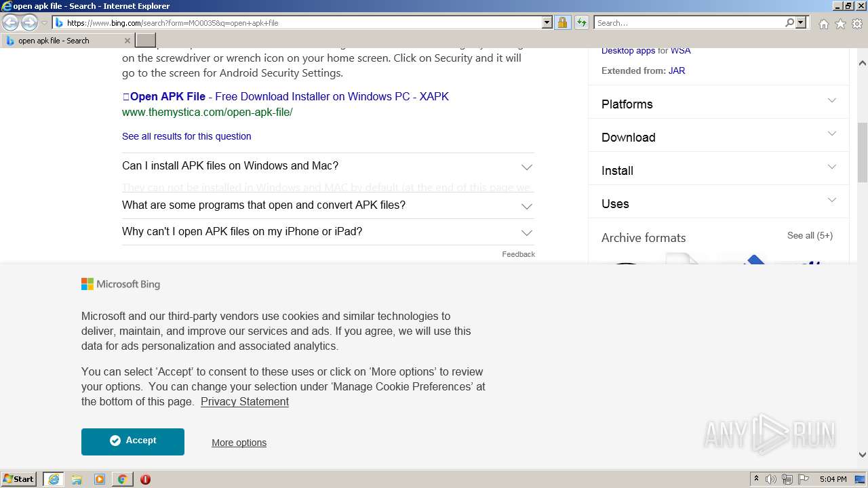Click the browser Search box
The width and height of the screenshot is (868, 488).
coord(689,23)
